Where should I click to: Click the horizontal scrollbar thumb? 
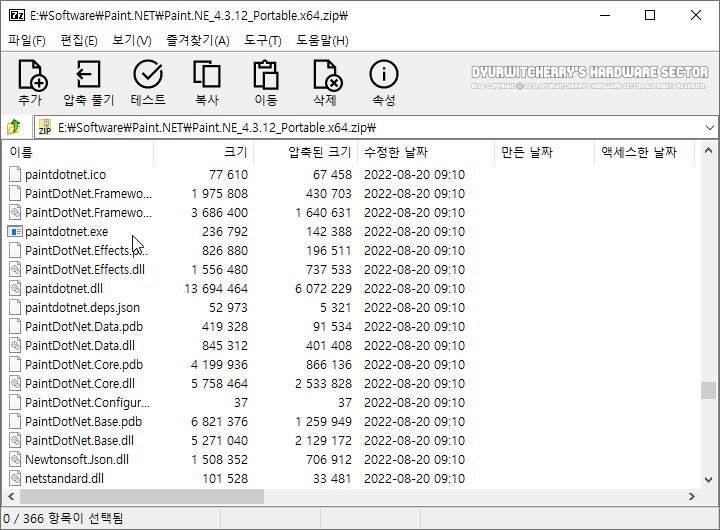142,496
